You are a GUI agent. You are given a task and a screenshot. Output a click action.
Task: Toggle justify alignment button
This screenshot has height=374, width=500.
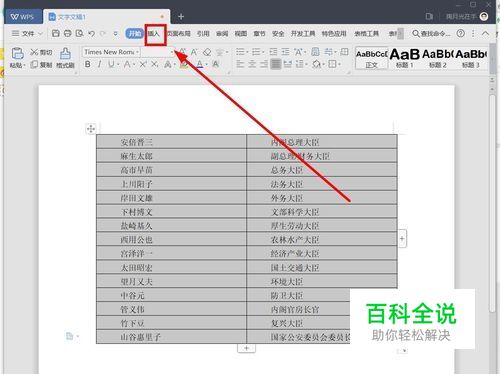point(276,64)
